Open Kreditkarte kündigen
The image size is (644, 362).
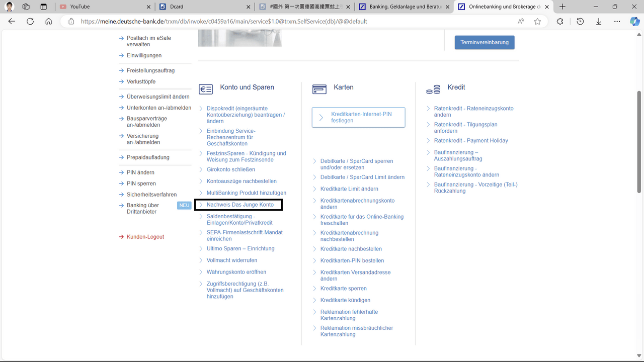click(345, 300)
